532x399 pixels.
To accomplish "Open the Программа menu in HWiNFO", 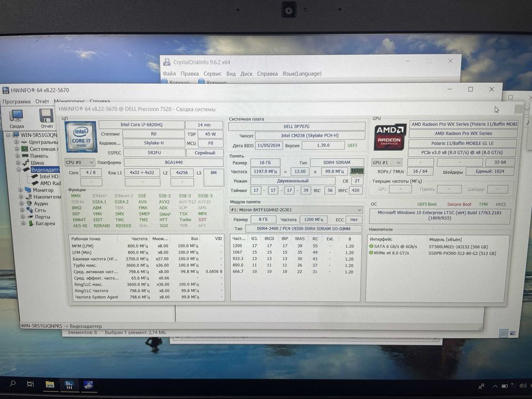I will point(17,101).
